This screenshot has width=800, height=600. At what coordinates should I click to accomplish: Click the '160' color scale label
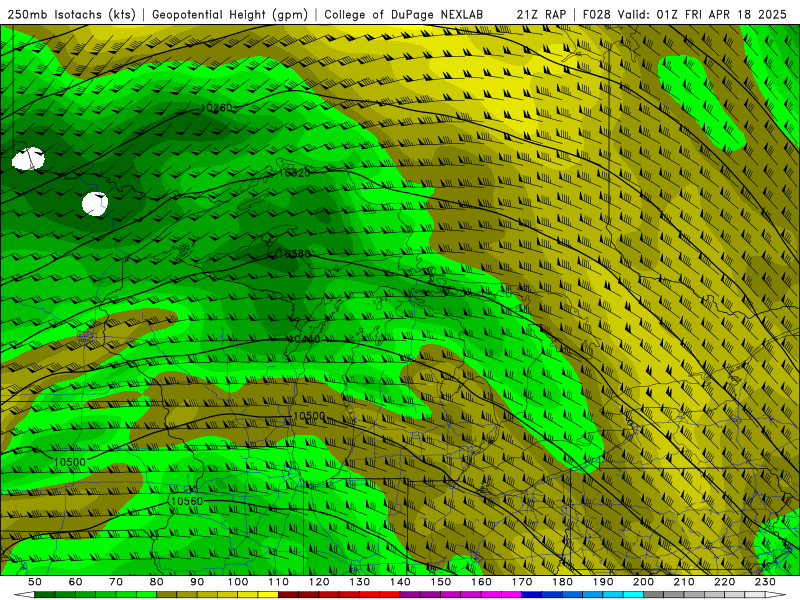coord(481,582)
